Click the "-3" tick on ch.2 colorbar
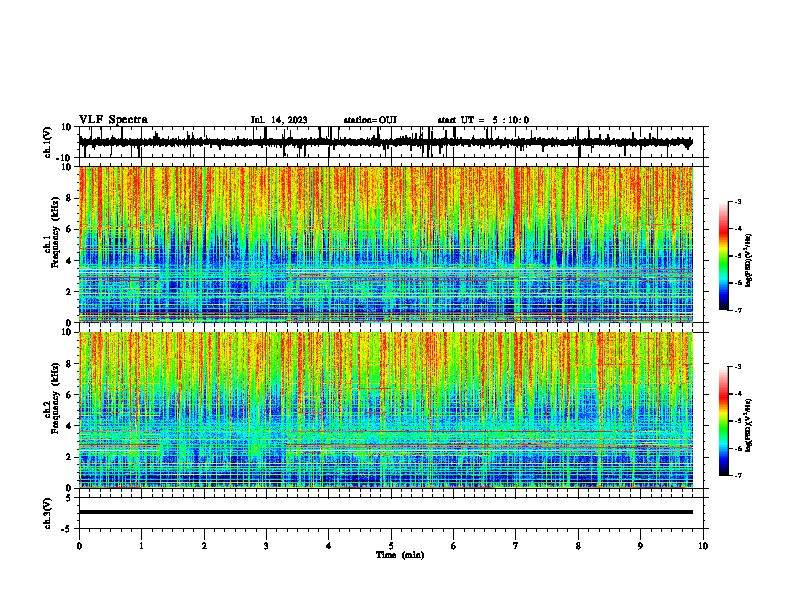 point(737,367)
